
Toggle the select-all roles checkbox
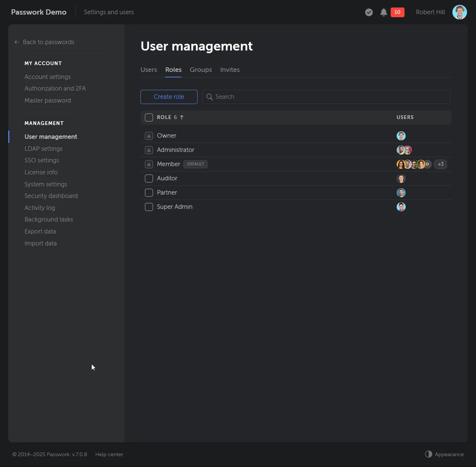coord(149,117)
